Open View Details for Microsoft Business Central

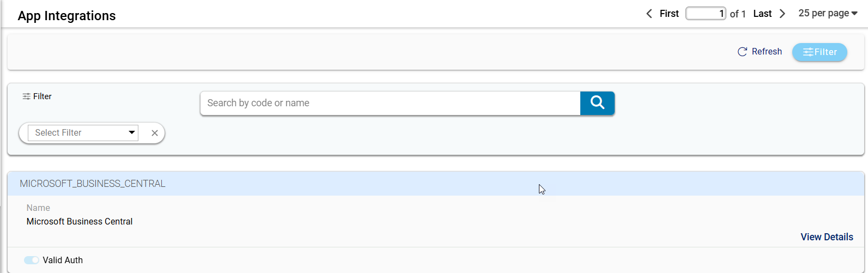[x=827, y=237]
